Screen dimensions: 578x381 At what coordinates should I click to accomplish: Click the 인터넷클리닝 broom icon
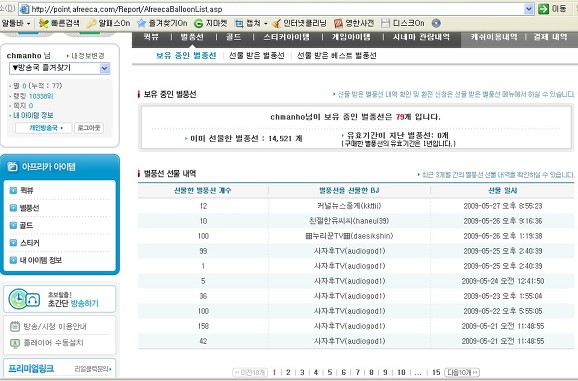pos(276,24)
